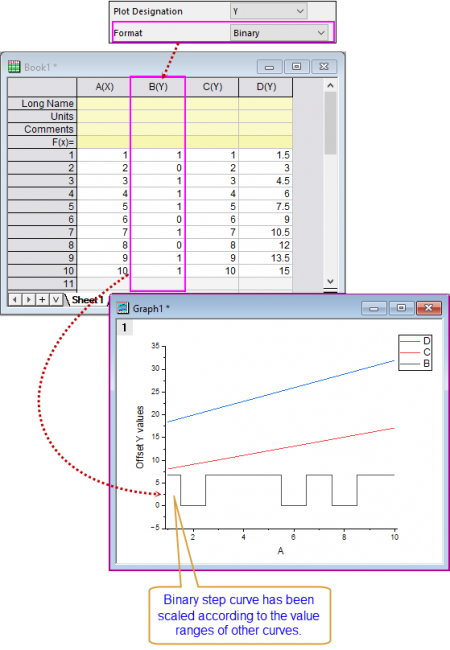This screenshot has width=450, height=650.
Task: Maximize the Book1 window
Action: (296, 67)
